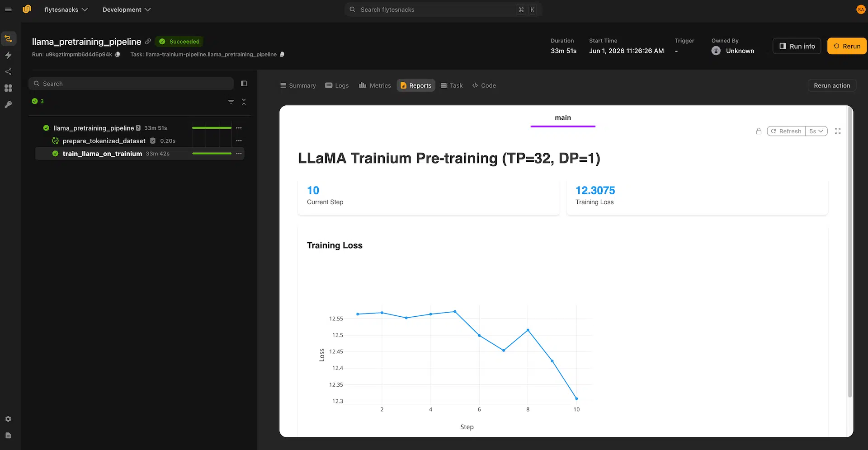Expand the report to fullscreen
Screen dimensions: 868x450
click(x=838, y=131)
